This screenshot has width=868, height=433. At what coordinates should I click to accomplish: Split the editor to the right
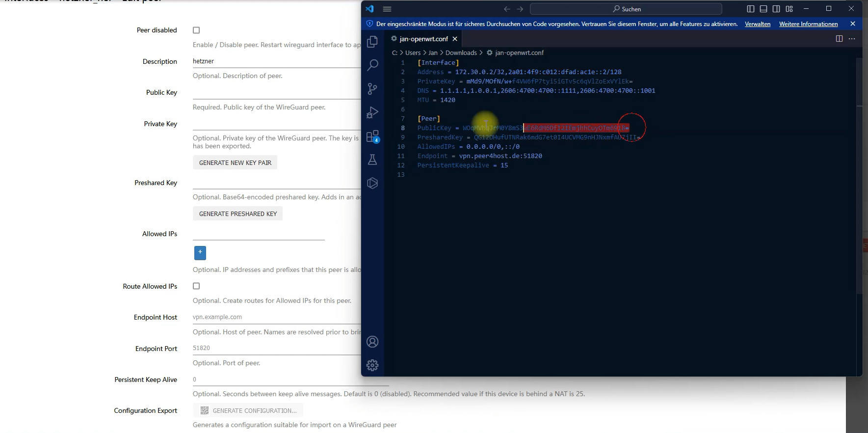click(839, 39)
